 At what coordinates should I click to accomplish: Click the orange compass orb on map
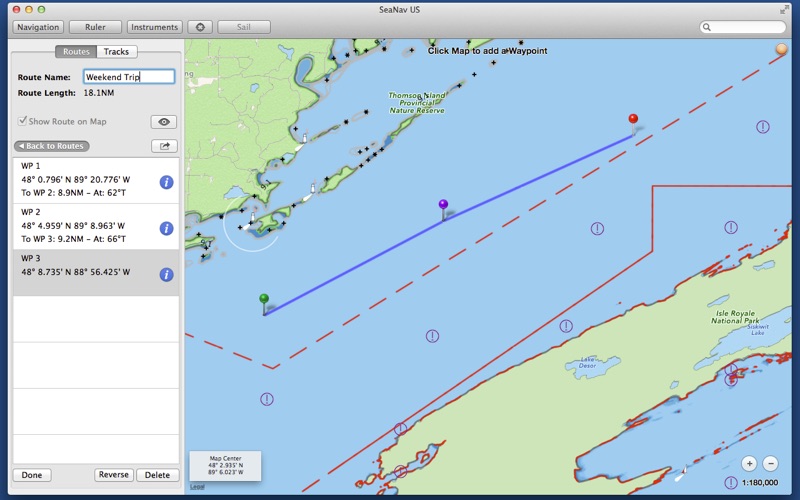point(781,49)
